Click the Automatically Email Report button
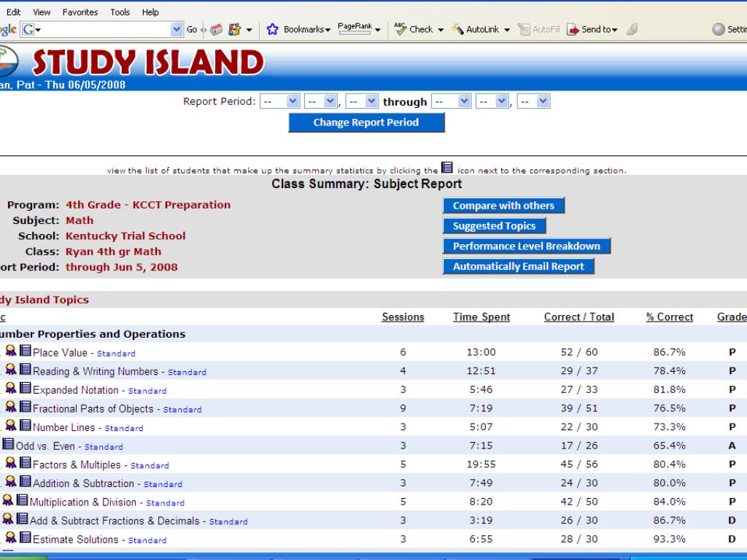The height and width of the screenshot is (560, 747). (x=519, y=266)
